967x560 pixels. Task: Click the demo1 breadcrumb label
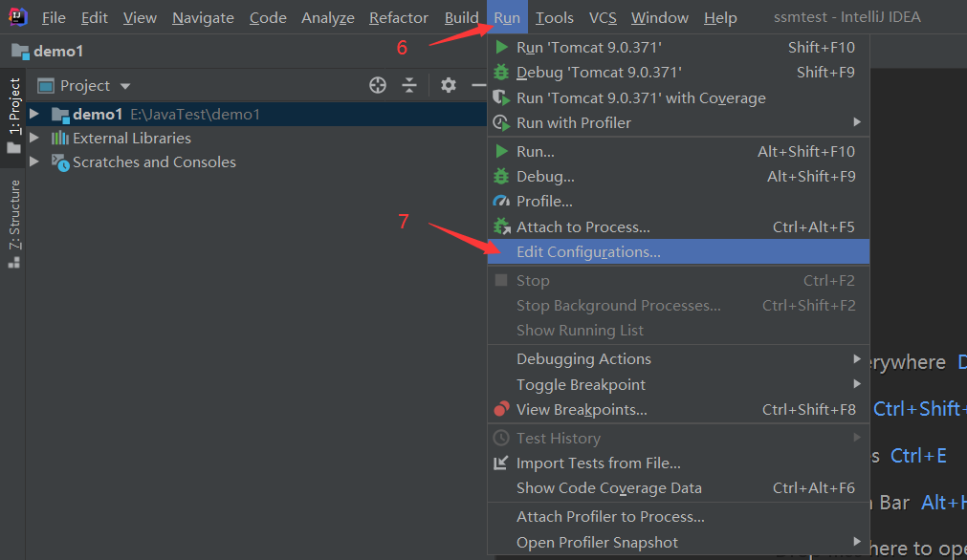[58, 52]
